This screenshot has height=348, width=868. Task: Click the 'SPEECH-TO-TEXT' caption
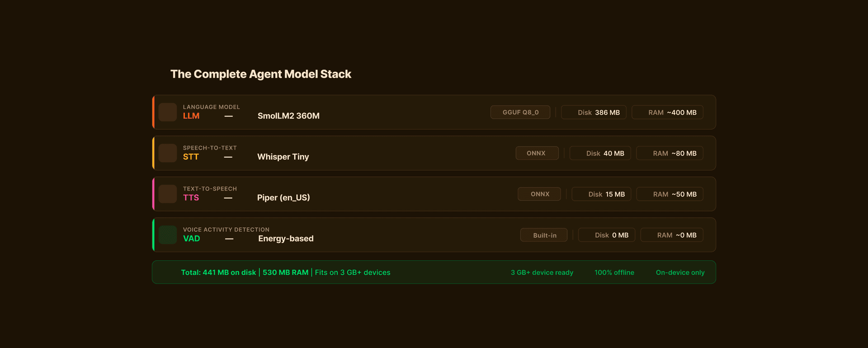tap(210, 148)
